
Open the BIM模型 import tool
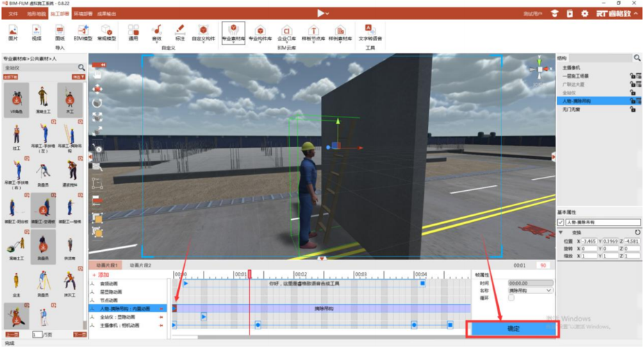pos(83,33)
